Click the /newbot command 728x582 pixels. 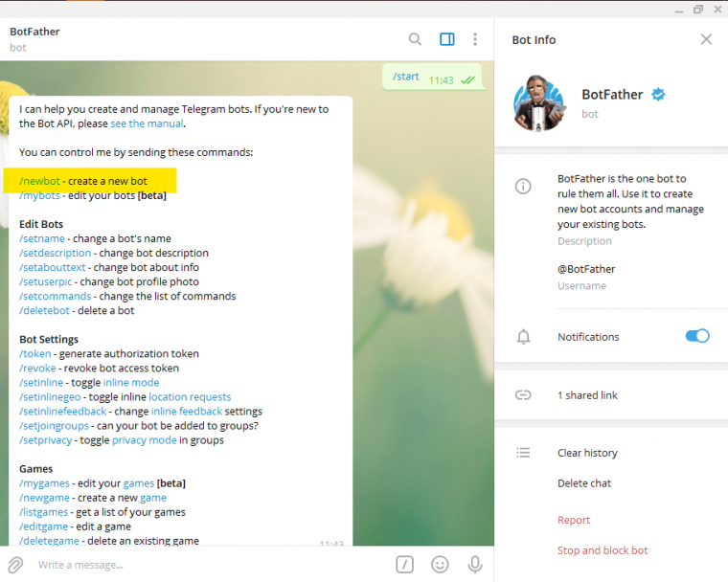(x=40, y=181)
